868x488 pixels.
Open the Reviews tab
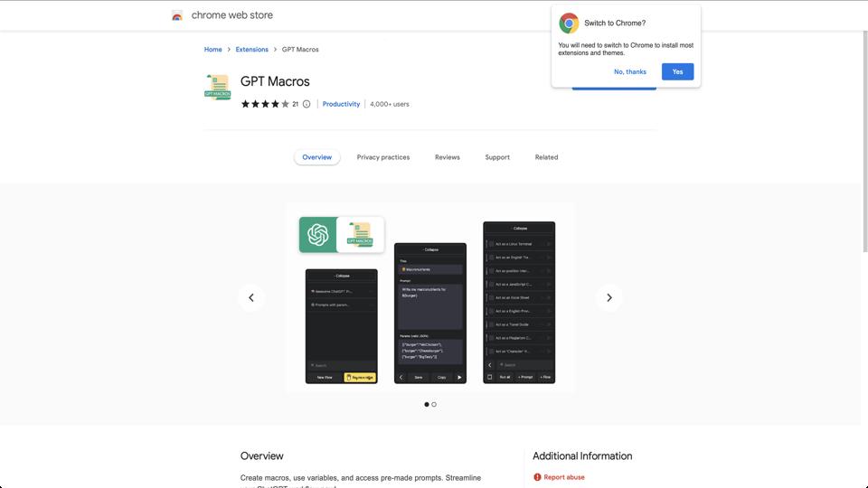tap(448, 157)
